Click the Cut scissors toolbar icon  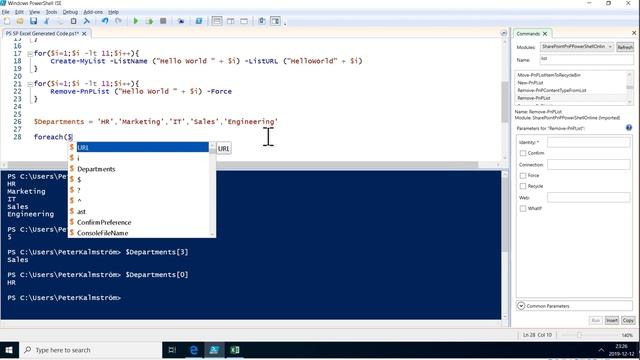[x=47, y=21]
